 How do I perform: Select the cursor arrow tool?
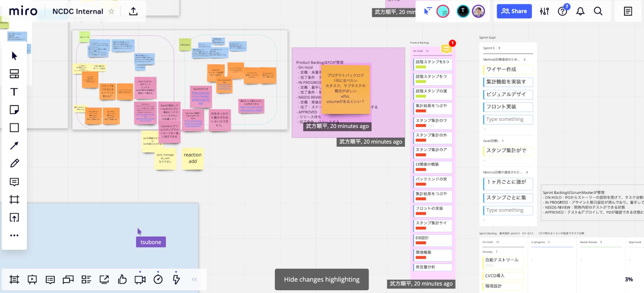(x=14, y=56)
